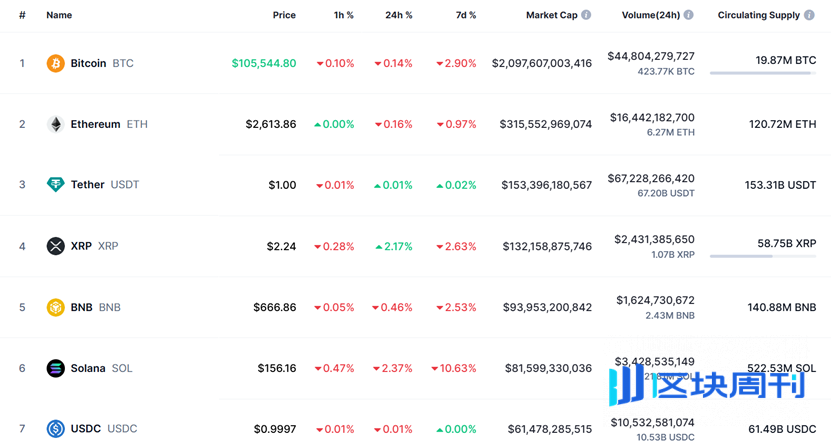The width and height of the screenshot is (831, 443).
Task: Click the USDC coin logo
Action: (x=56, y=429)
